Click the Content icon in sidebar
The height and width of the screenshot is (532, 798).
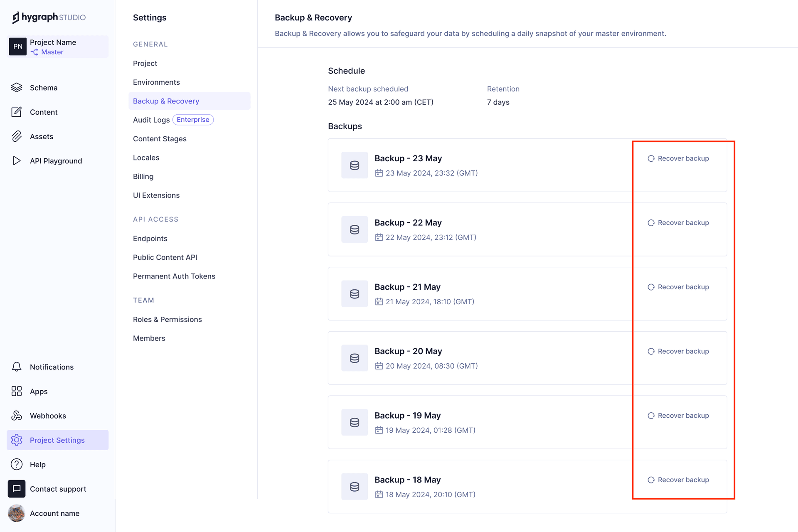[x=16, y=112]
